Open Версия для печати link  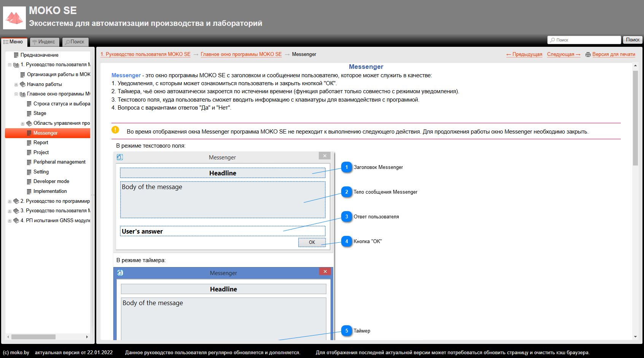click(x=614, y=54)
